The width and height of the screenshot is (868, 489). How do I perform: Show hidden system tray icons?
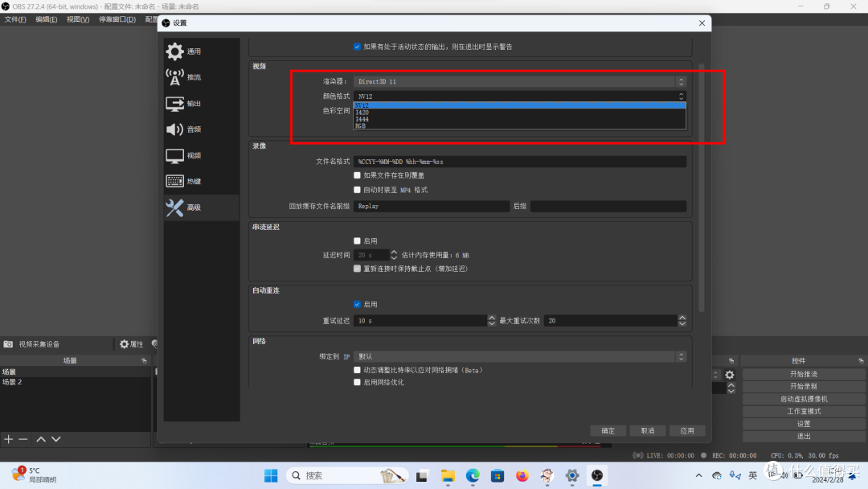coord(698,475)
